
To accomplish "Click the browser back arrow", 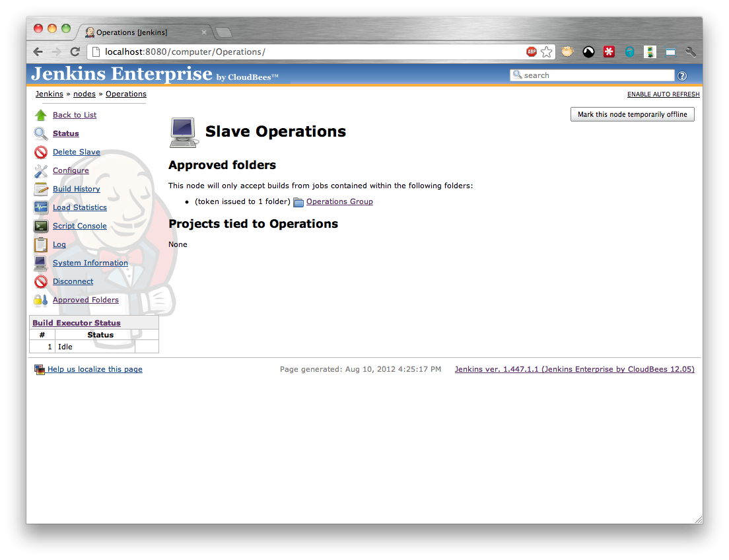I will tap(38, 52).
